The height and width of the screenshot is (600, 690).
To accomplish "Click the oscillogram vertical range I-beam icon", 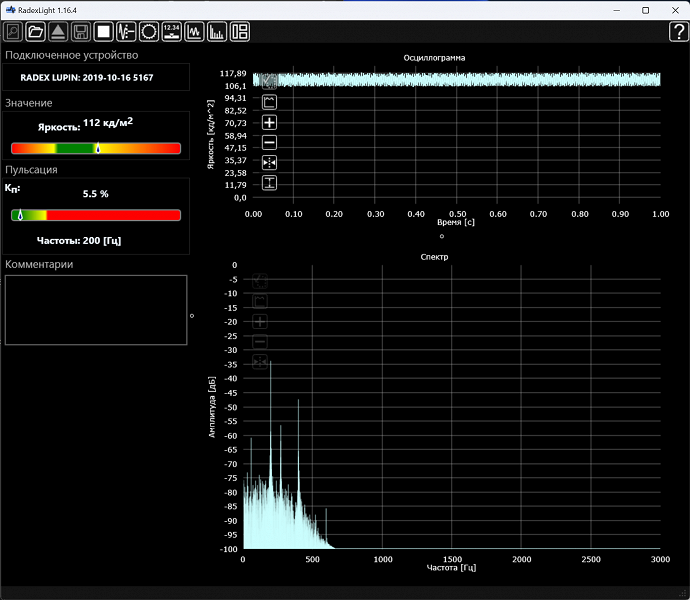I will [x=269, y=183].
